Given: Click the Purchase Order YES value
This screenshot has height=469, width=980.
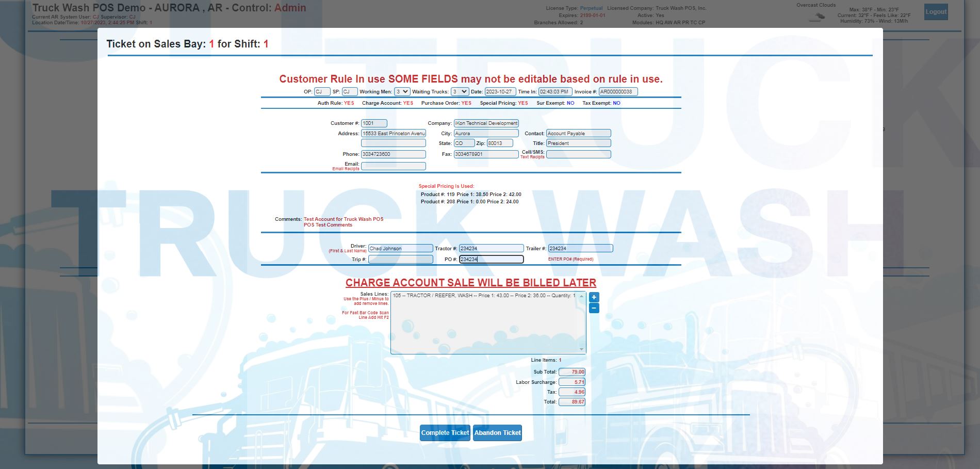Looking at the screenshot, I should tap(466, 103).
